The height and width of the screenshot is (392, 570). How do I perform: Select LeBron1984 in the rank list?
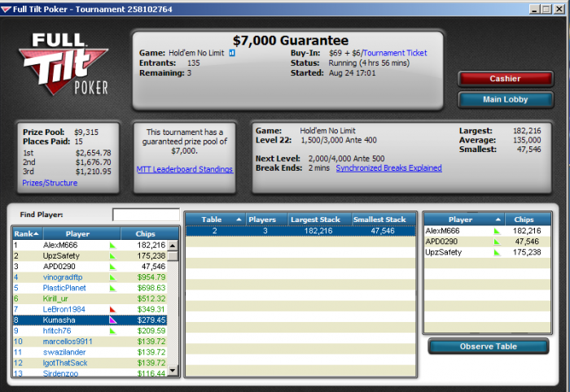pyautogui.click(x=90, y=310)
